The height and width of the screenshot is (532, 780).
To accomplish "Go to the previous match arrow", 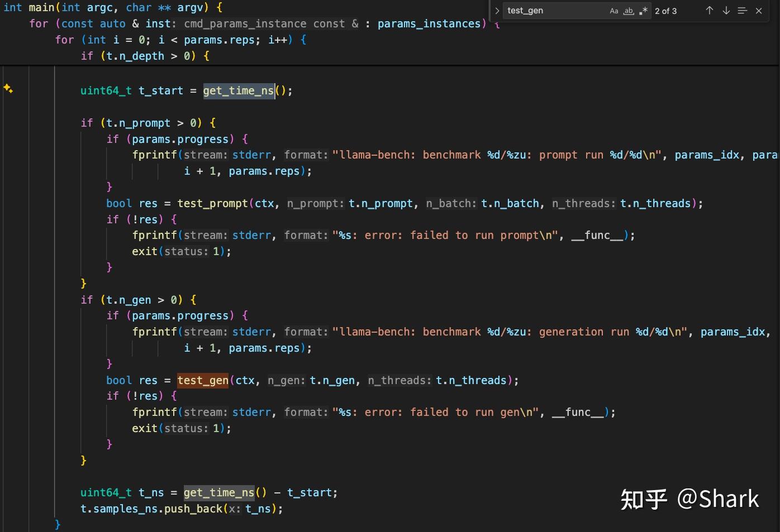I will 710,11.
